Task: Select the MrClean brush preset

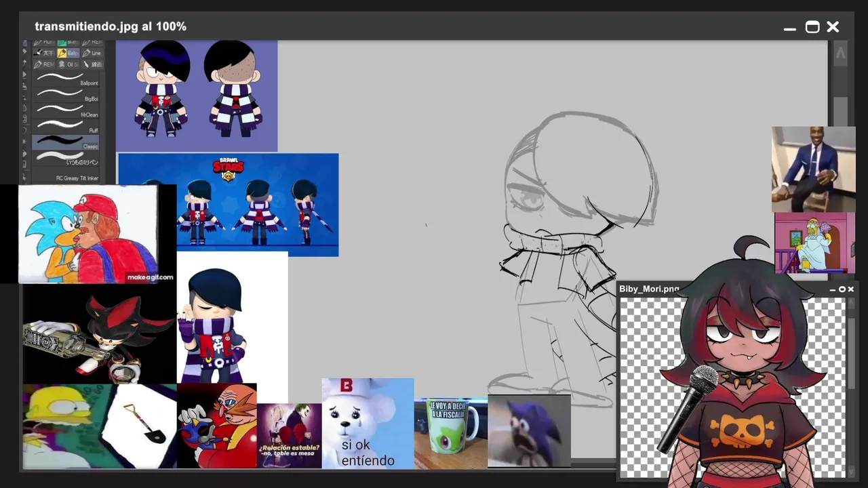Action: point(66,110)
